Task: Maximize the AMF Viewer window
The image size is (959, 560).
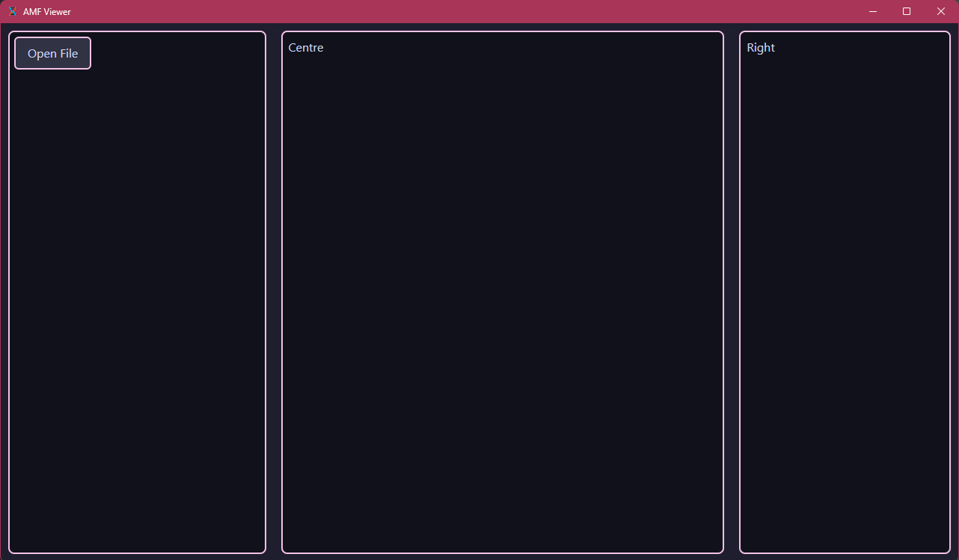Action: [x=907, y=11]
